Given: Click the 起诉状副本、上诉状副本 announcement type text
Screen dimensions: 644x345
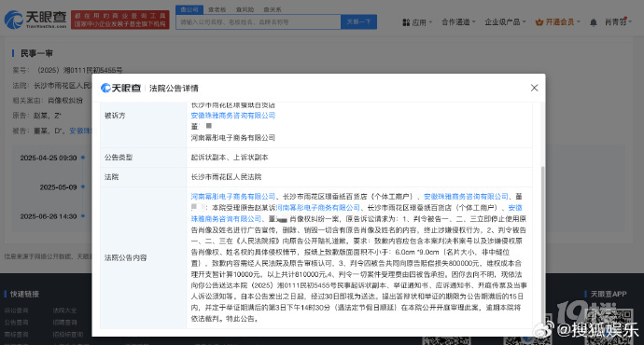Looking at the screenshot, I should 230,158.
